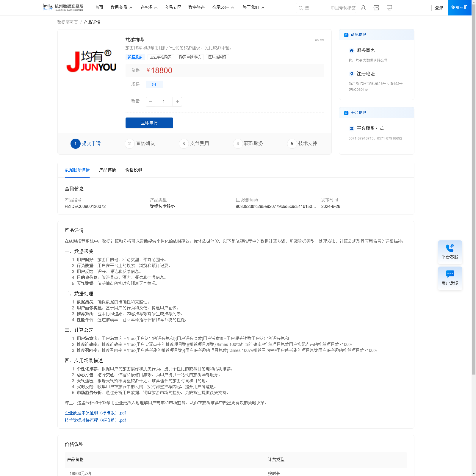The width and height of the screenshot is (476, 476).
Task: Open 产权登记 navigation item
Action: (149, 7)
